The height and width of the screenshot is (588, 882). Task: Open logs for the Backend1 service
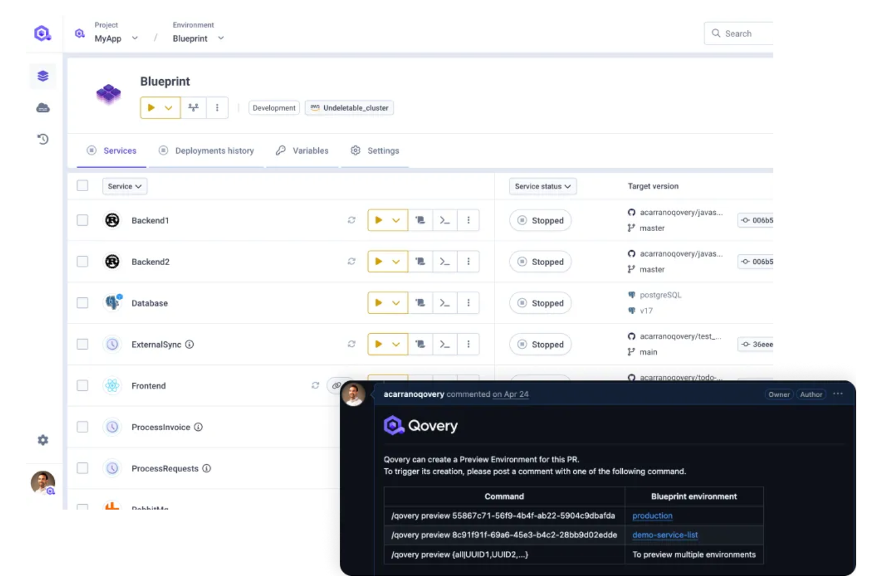(420, 220)
